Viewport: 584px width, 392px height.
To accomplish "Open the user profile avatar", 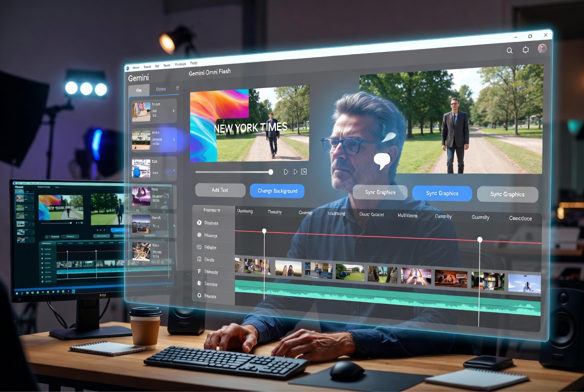I will [x=542, y=48].
